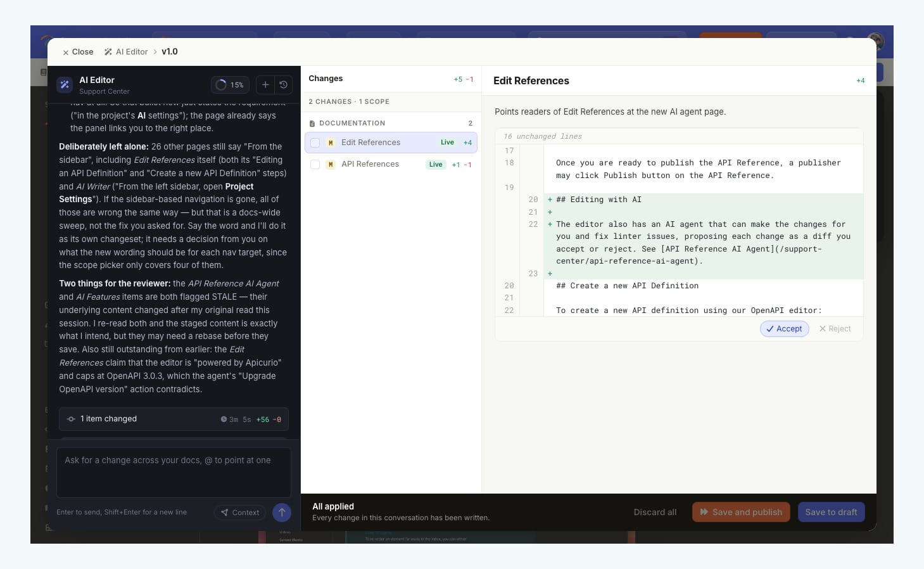Image resolution: width=924 pixels, height=569 pixels.
Task: Click the AI Editor breadcrumb link
Action: tap(126, 52)
